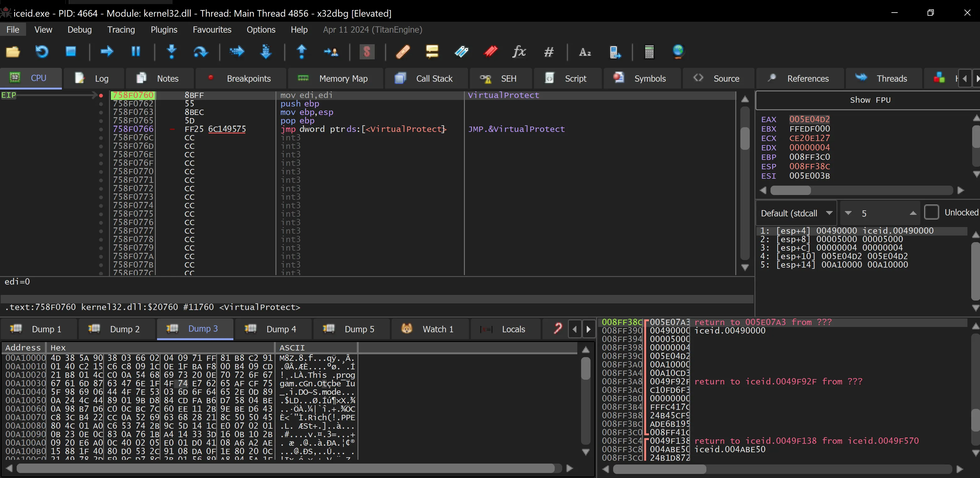Increase argument count with up arrow
980x478 pixels.
click(913, 213)
